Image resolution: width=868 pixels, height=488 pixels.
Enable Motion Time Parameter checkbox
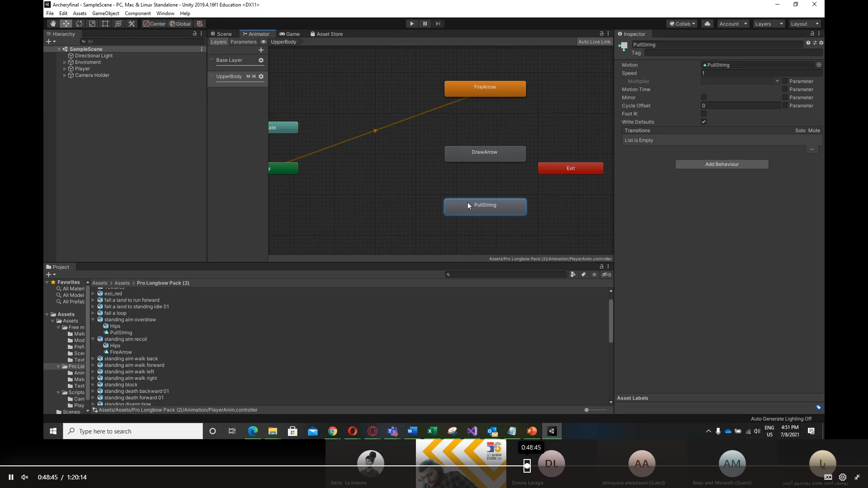785,89
